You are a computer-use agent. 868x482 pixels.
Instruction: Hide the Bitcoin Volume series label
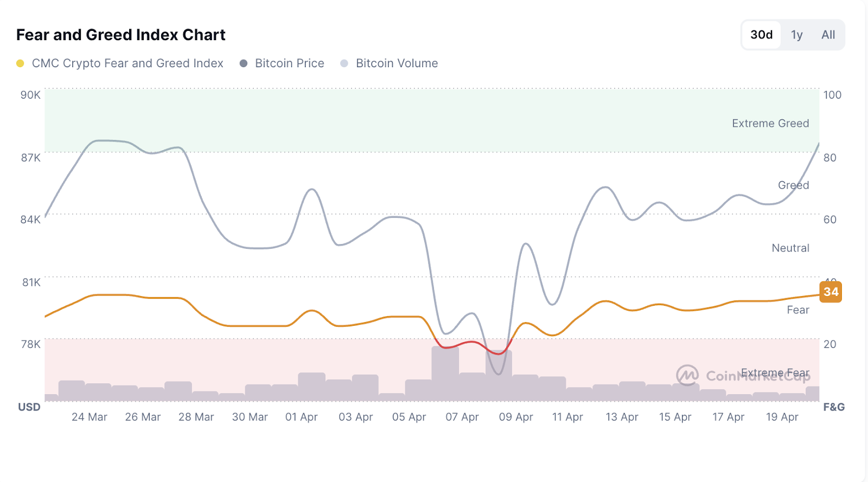point(397,63)
